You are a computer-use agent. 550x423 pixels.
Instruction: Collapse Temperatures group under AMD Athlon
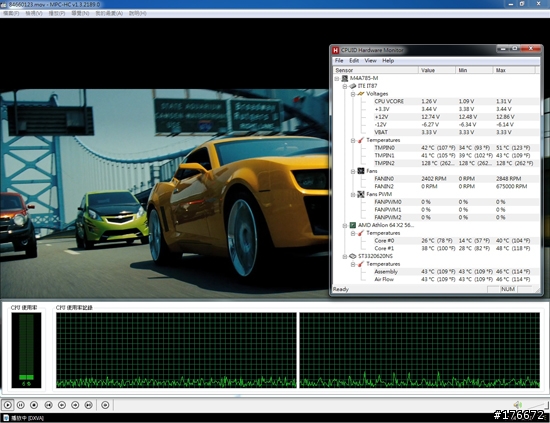(353, 233)
